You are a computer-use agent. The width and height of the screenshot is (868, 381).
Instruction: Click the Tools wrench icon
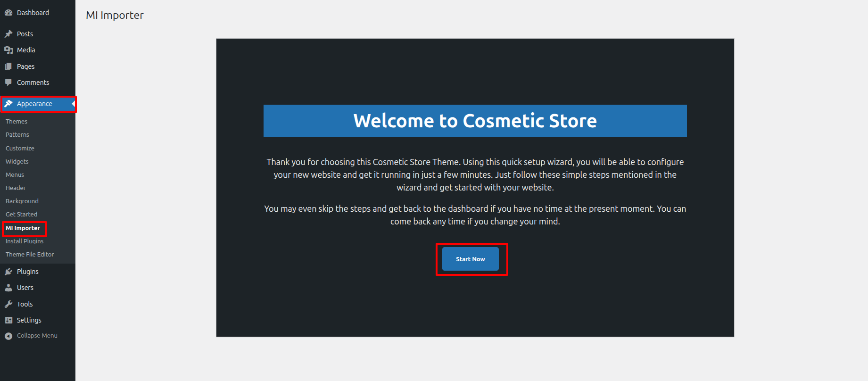(8, 304)
